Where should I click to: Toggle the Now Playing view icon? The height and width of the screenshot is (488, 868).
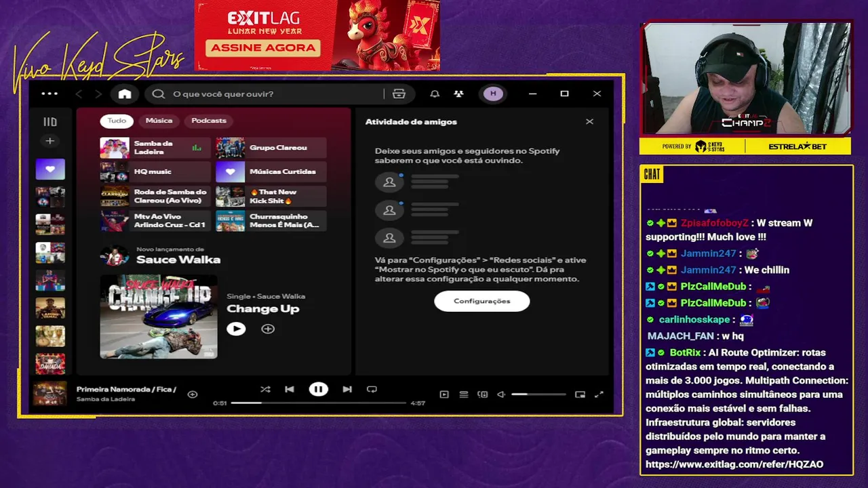444,394
